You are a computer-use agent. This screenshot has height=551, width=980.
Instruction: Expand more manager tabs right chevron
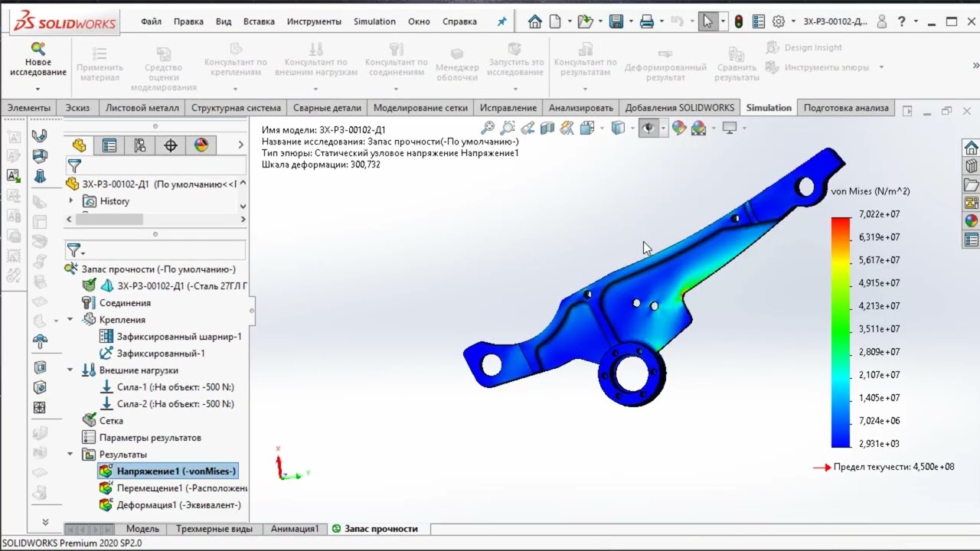(x=240, y=145)
